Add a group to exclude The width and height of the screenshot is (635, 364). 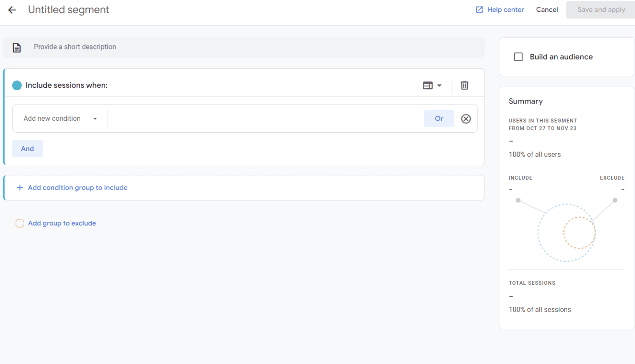pyautogui.click(x=62, y=223)
